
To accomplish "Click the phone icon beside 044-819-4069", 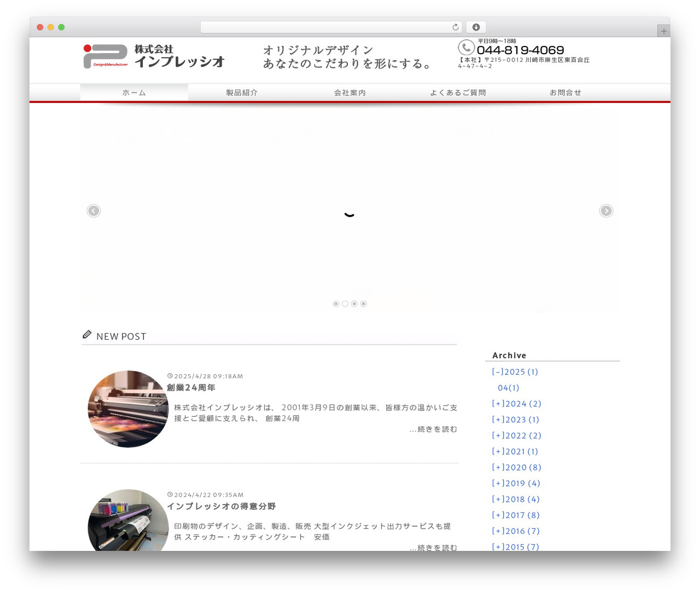I will [466, 48].
